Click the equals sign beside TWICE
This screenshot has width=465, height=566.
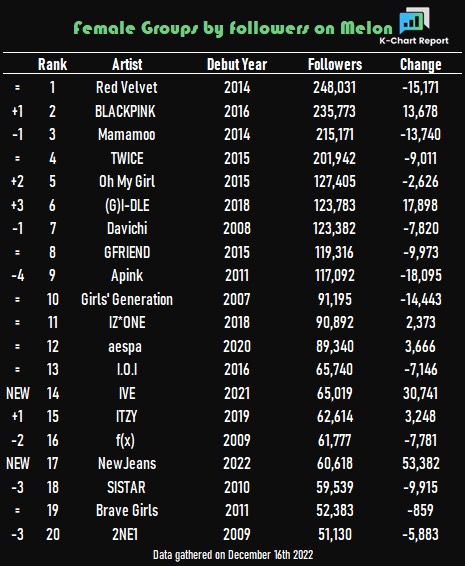17,158
